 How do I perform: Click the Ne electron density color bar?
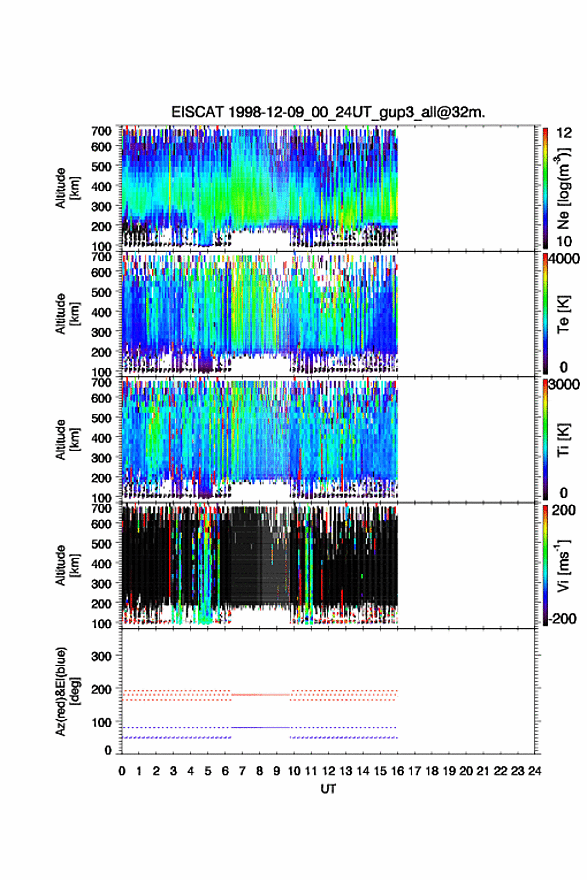(x=545, y=188)
